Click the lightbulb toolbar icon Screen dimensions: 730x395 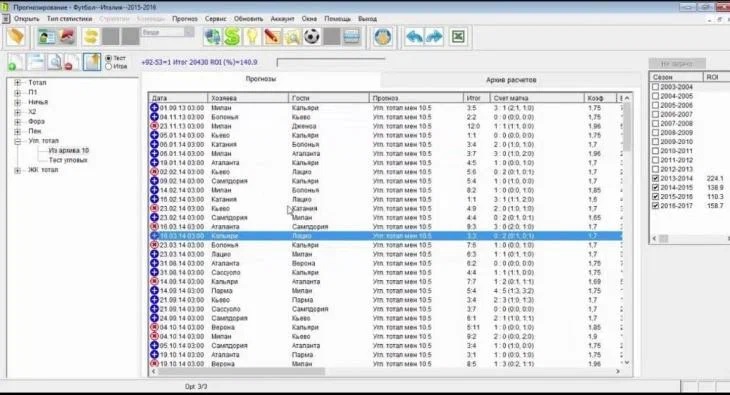tap(252, 37)
